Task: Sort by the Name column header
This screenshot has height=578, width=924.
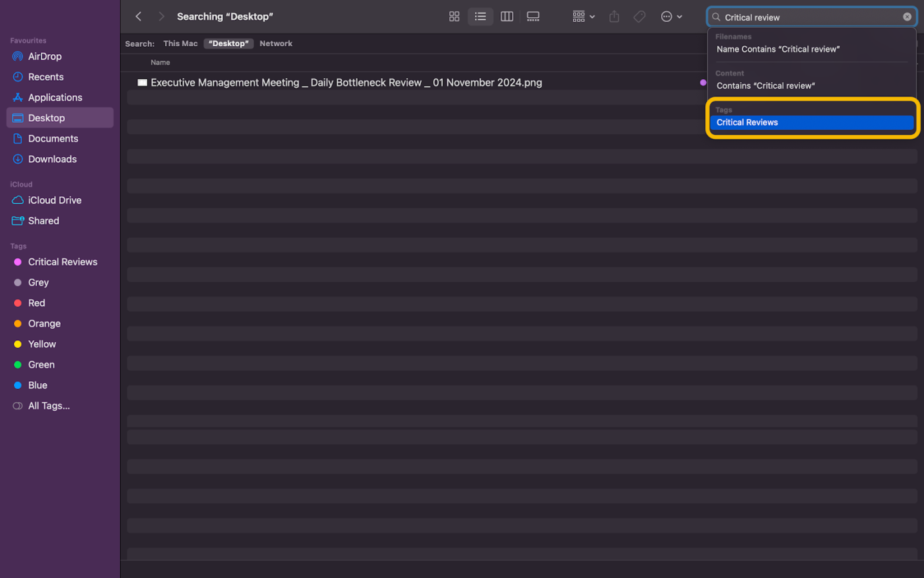Action: 160,63
